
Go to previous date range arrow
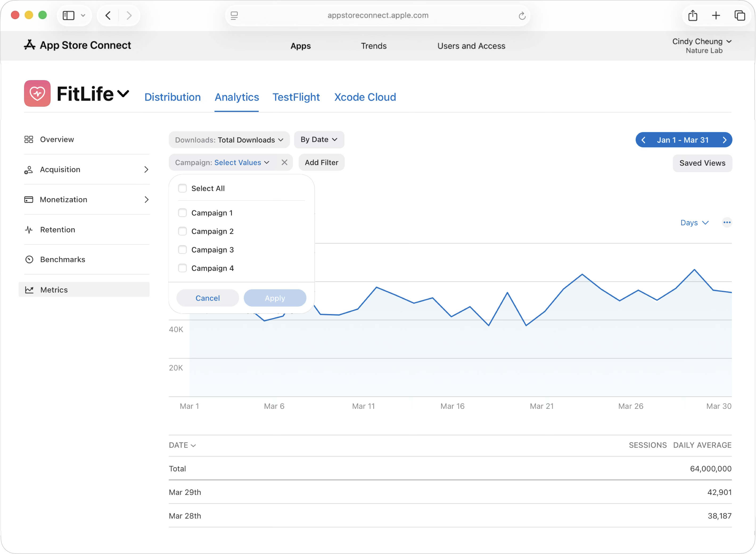[x=643, y=140]
